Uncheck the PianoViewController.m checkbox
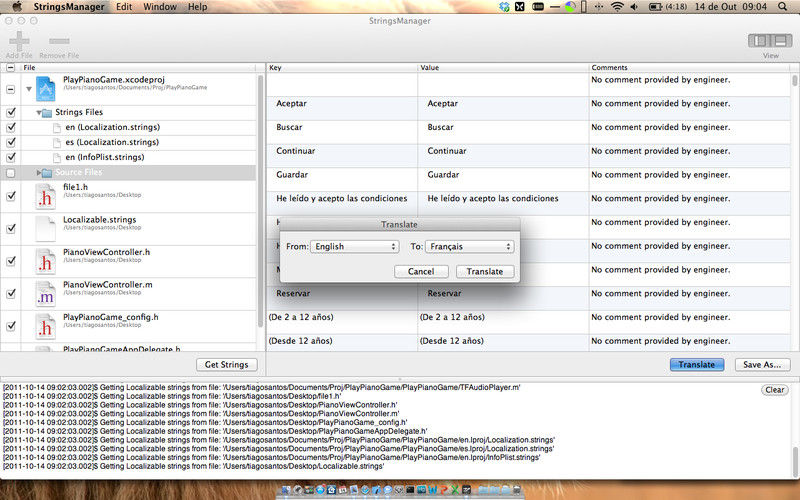The image size is (800, 500). click(11, 294)
